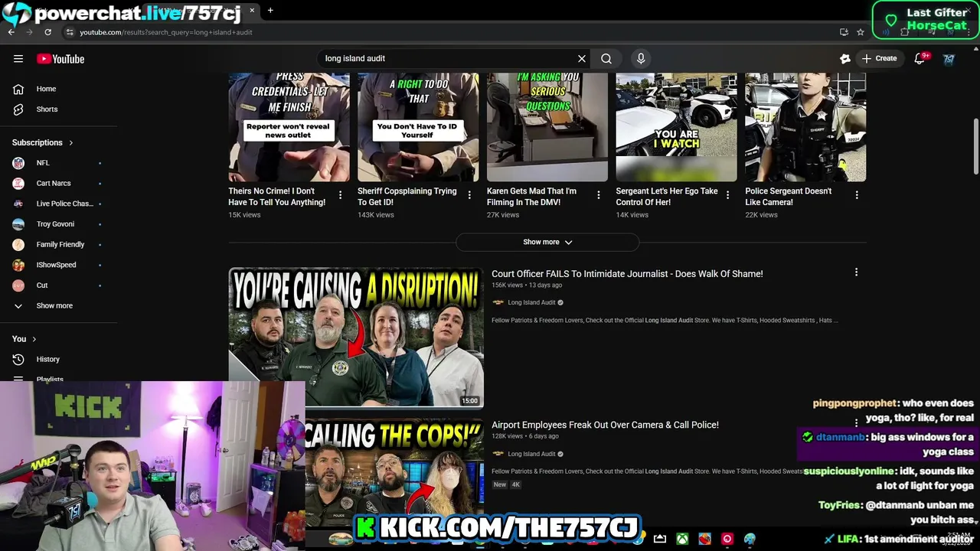Open Live Police Chas... subscription
This screenshot has width=980, height=551.
tap(64, 204)
